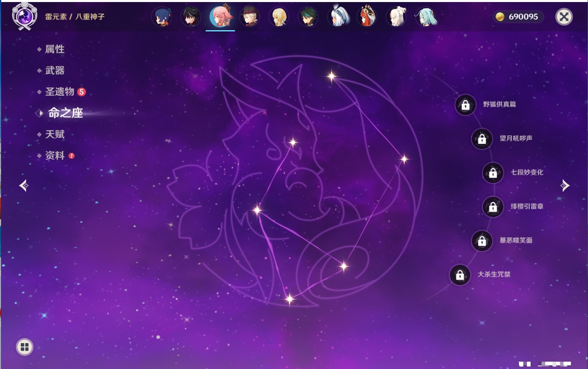The image size is (588, 369).
Task: Click the Electro element emblem icon
Action: (x=24, y=17)
